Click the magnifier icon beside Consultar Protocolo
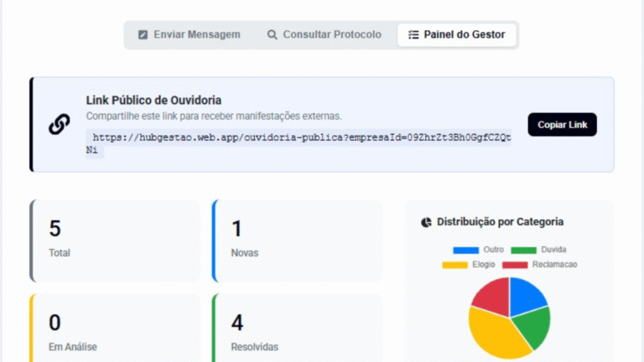The image size is (644, 362). [272, 35]
